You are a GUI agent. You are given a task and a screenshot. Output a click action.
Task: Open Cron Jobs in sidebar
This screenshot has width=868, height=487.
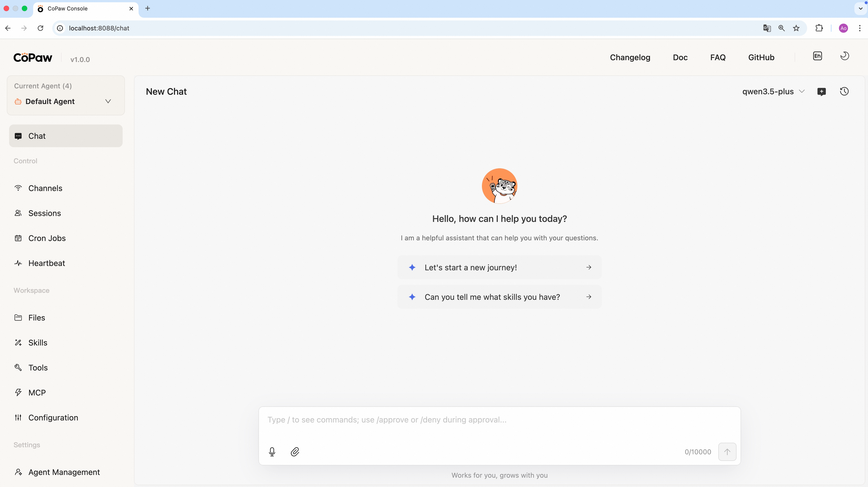47,238
